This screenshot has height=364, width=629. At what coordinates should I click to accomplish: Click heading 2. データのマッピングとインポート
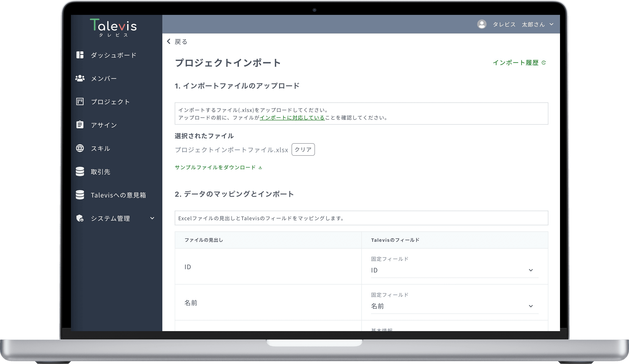(234, 194)
